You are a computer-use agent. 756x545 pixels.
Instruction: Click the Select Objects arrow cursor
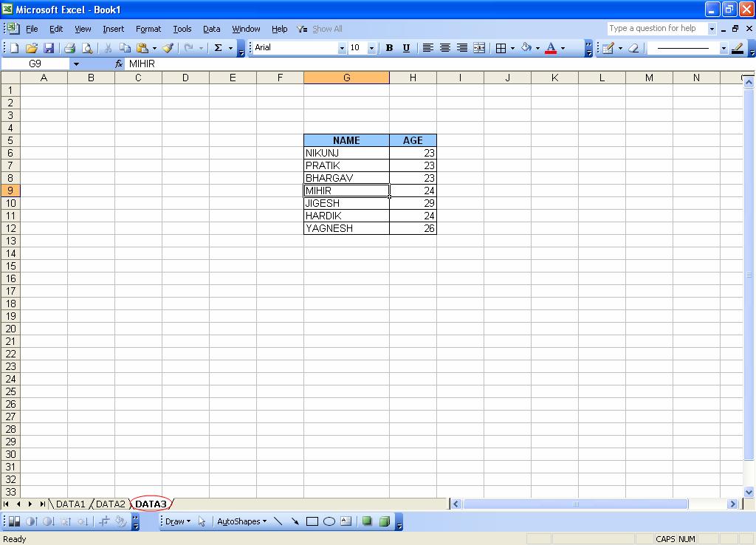click(202, 521)
